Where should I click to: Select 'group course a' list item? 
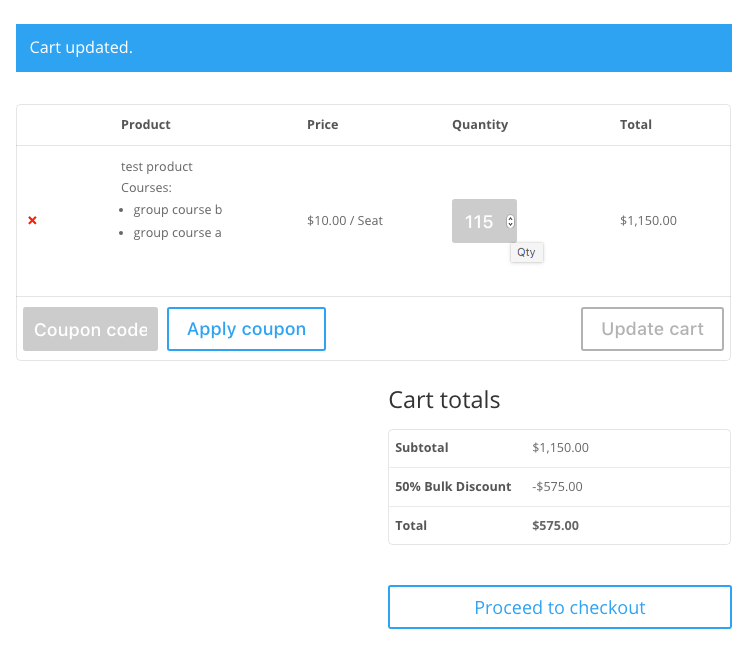tap(177, 233)
